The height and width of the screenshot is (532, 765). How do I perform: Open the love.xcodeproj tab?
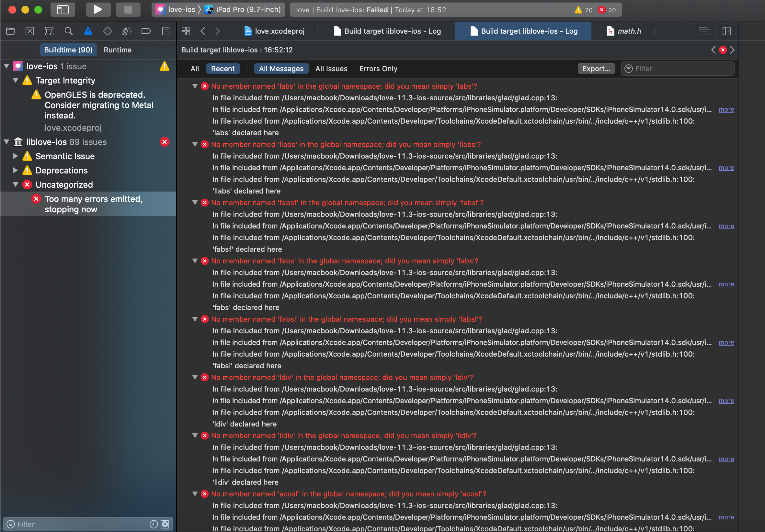coord(275,31)
